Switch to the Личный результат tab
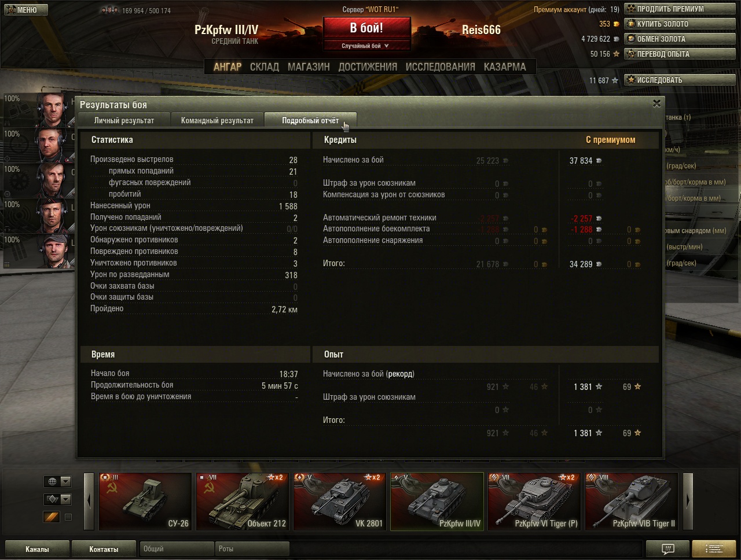741x560 pixels. [x=124, y=120]
